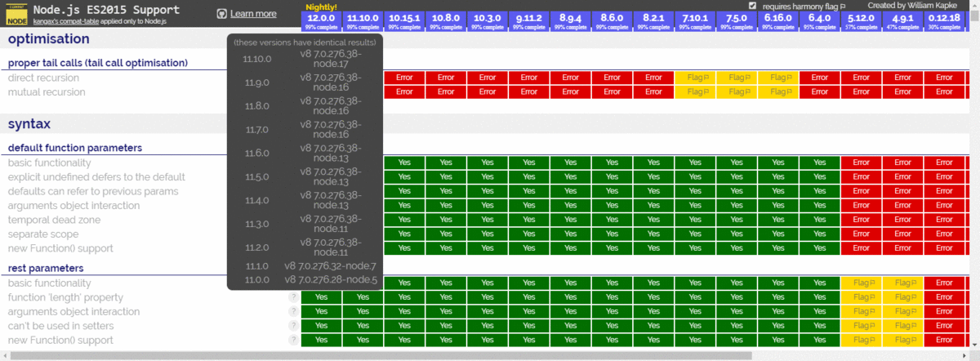Select the 8.2.1 version column header
The width and height of the screenshot is (980, 361).
(x=653, y=21)
